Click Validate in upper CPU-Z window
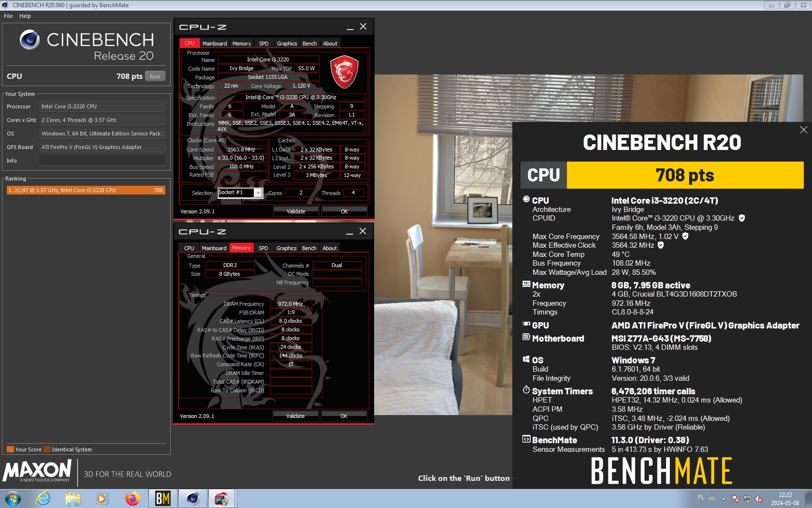 point(296,211)
